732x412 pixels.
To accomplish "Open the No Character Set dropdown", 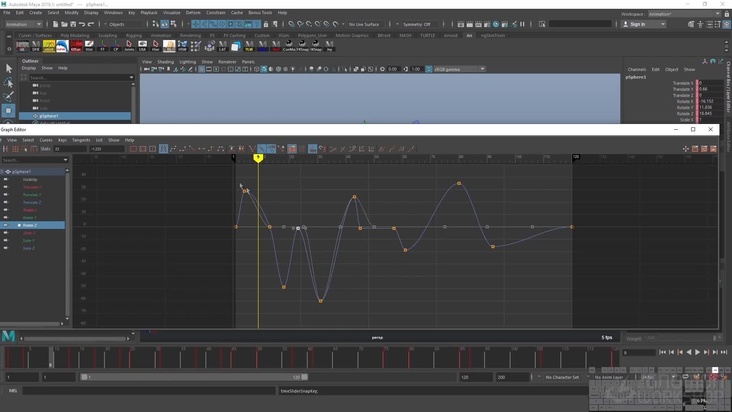I will [x=563, y=377].
